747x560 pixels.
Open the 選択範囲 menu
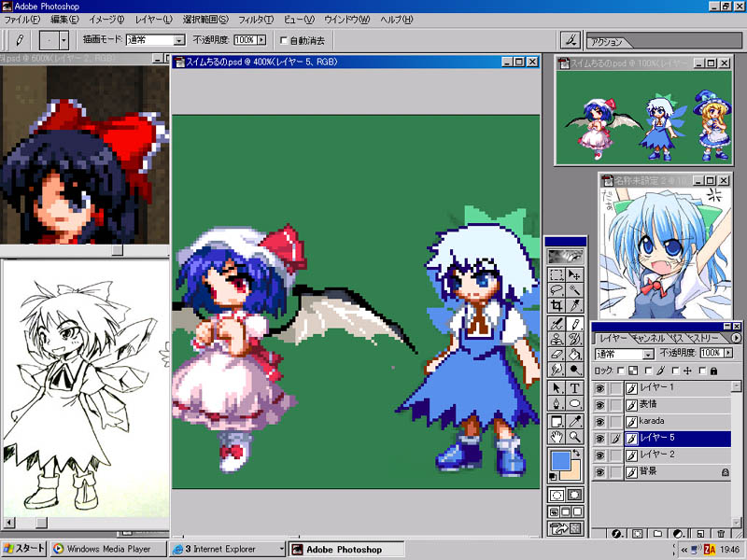point(205,20)
